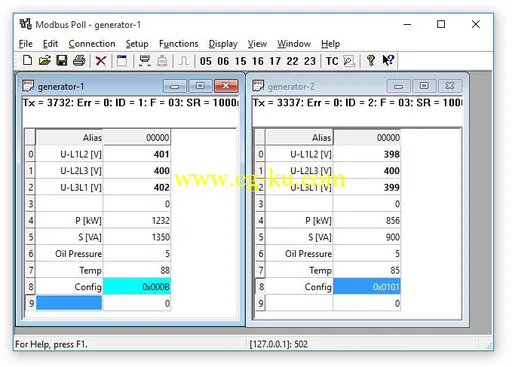Open the Window menu
This screenshot has height=367, width=512.
pos(294,44)
